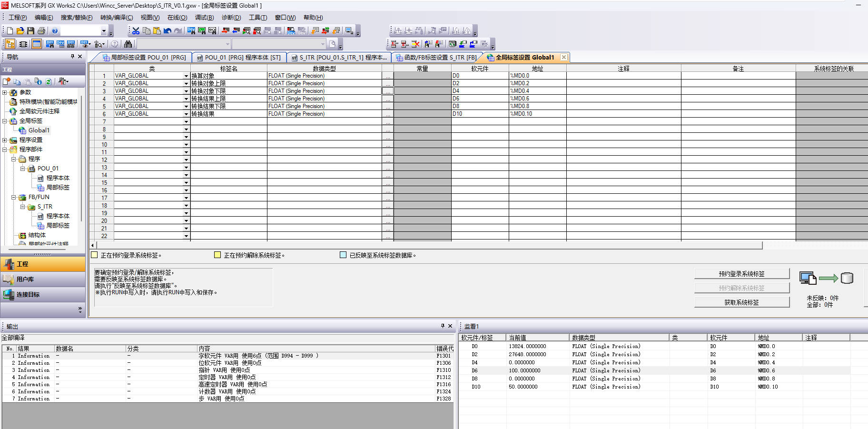Click the Cut scissors icon

[x=136, y=31]
